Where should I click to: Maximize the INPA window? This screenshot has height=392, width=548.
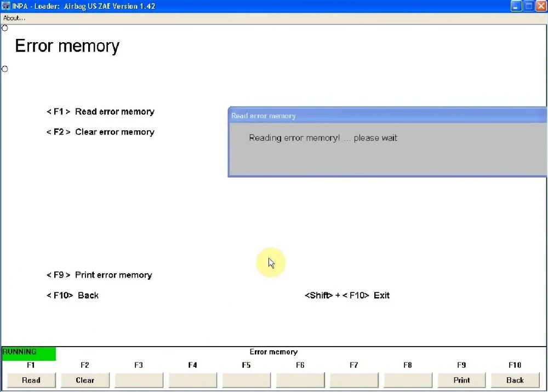pos(529,6)
